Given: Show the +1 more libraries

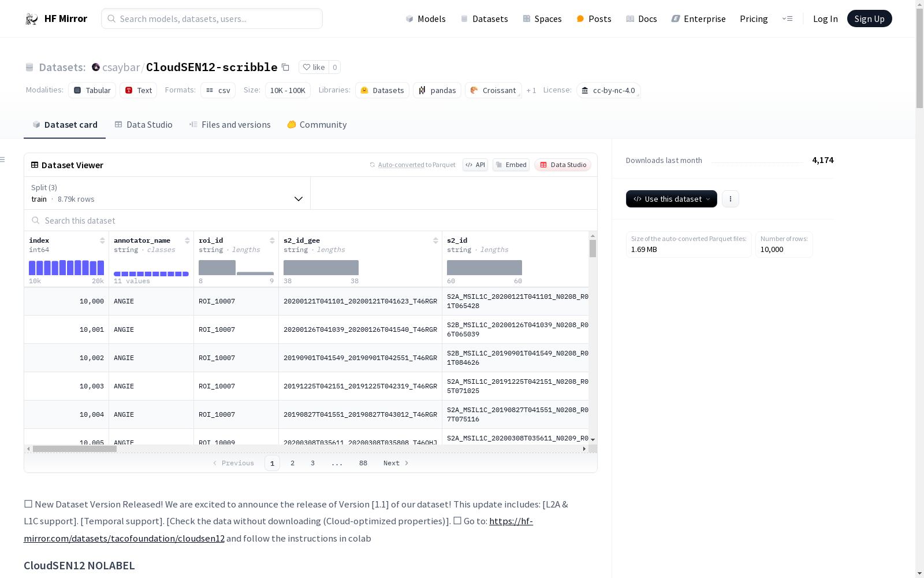Looking at the screenshot, I should tap(531, 90).
